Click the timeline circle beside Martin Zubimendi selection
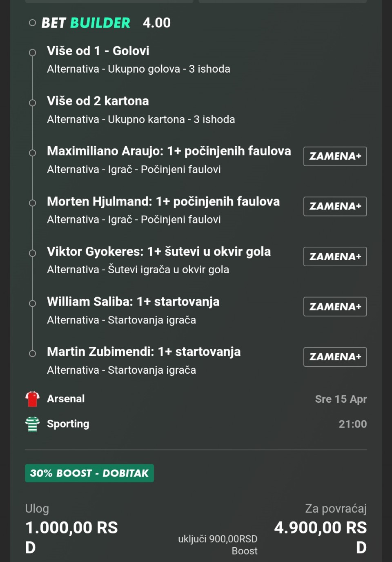Viewport: 392px width, 562px height. [32, 353]
